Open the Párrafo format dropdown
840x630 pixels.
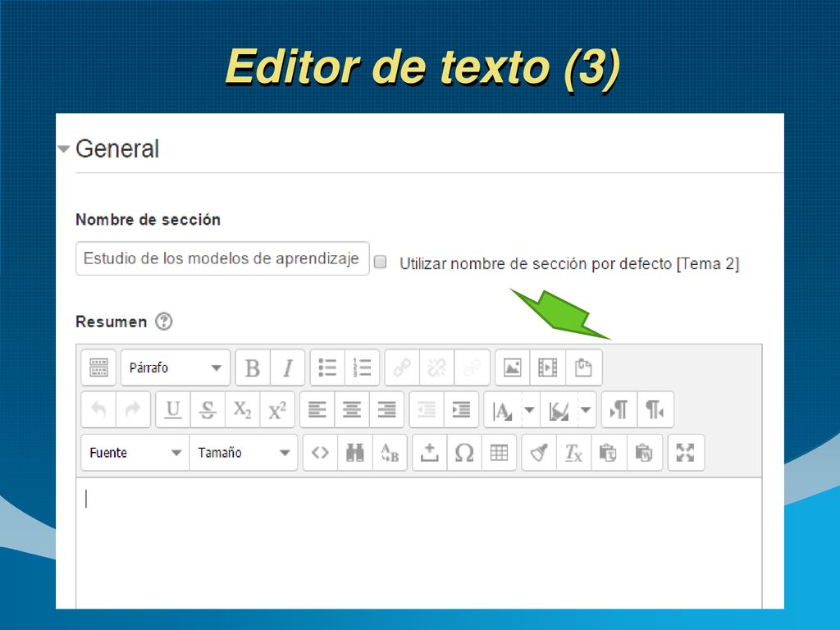pos(176,367)
